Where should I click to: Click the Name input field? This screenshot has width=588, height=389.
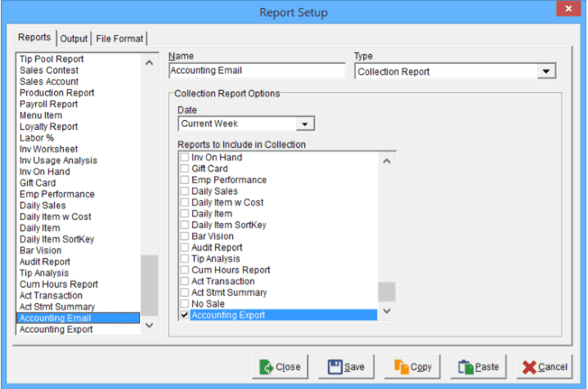(x=257, y=71)
